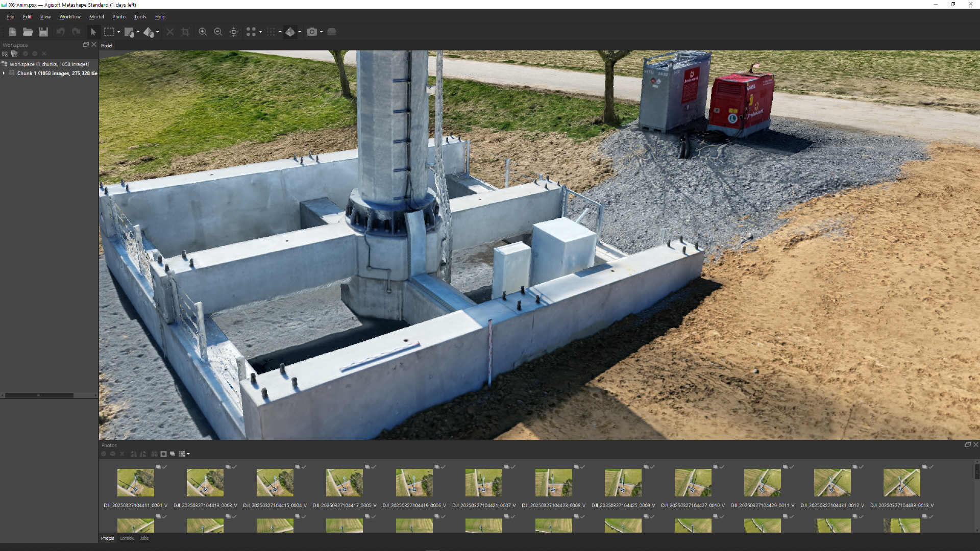Reset view with the crosshair icon
Screen dimensions: 980x551
click(x=234, y=32)
